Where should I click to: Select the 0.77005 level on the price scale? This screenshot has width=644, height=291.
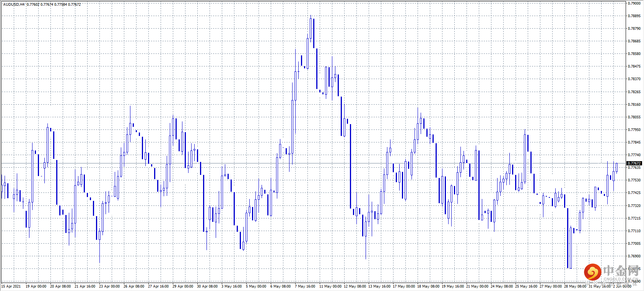634,244
